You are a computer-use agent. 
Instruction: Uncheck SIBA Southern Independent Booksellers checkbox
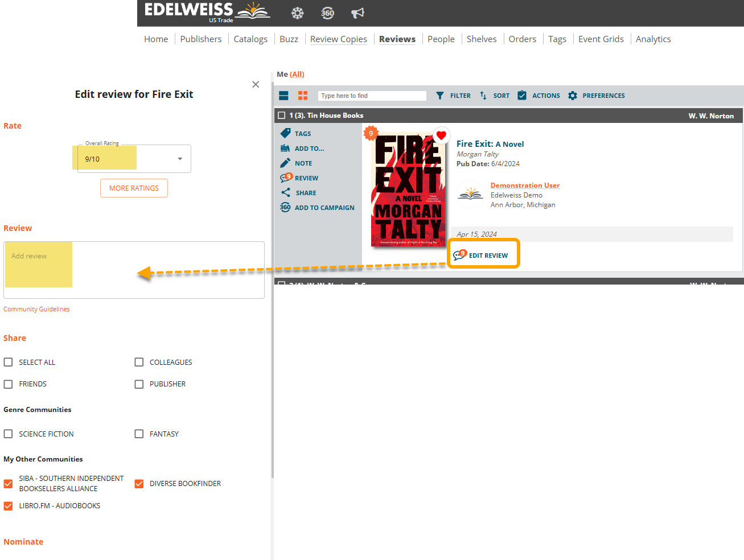pos(9,484)
